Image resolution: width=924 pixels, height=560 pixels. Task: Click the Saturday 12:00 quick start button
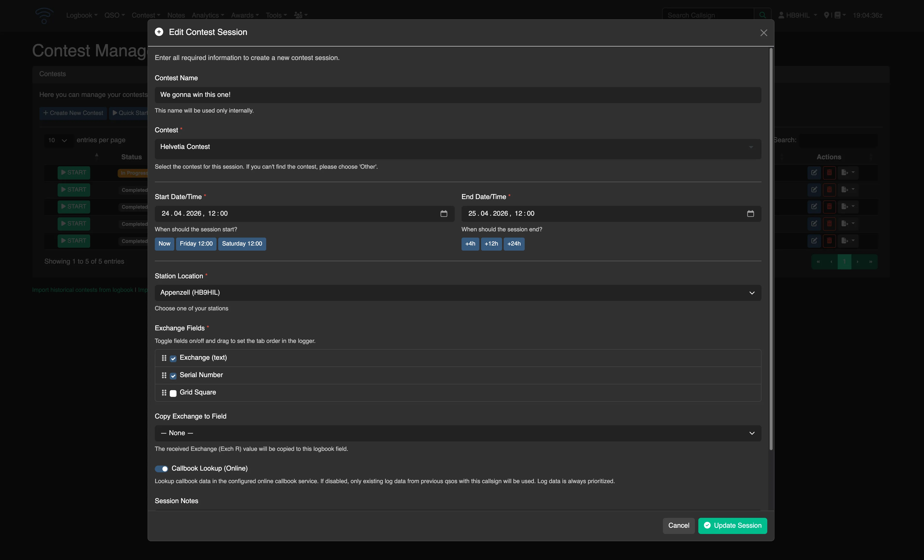tap(242, 244)
